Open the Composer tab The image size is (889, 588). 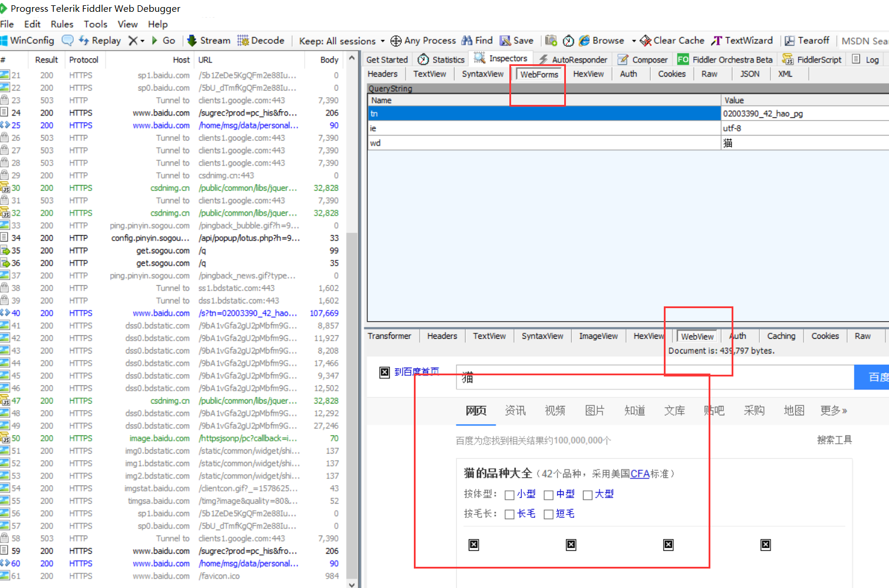tap(643, 60)
